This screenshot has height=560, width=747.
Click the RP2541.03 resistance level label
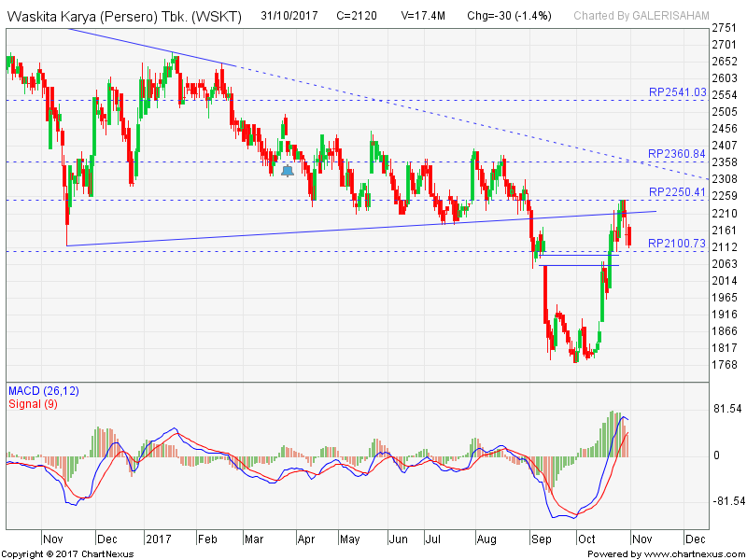pyautogui.click(x=678, y=92)
